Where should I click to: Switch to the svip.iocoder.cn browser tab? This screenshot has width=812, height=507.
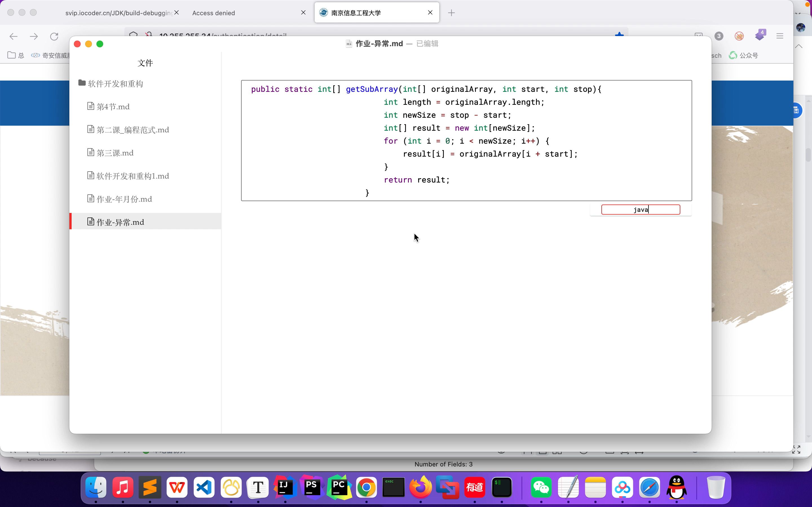(119, 13)
